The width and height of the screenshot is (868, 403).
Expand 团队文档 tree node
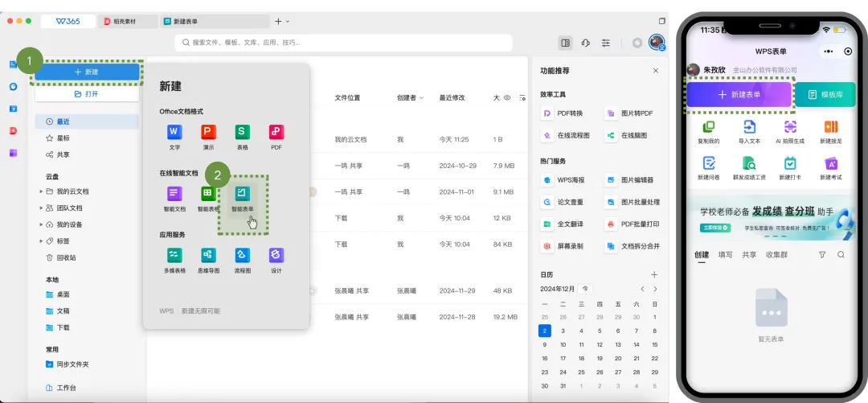(41, 208)
